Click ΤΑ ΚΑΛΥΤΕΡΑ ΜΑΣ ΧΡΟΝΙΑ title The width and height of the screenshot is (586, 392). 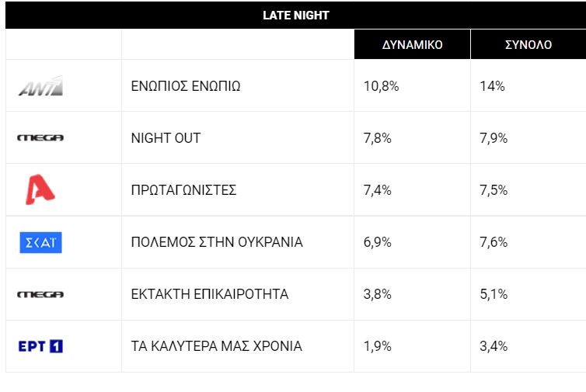coord(216,346)
